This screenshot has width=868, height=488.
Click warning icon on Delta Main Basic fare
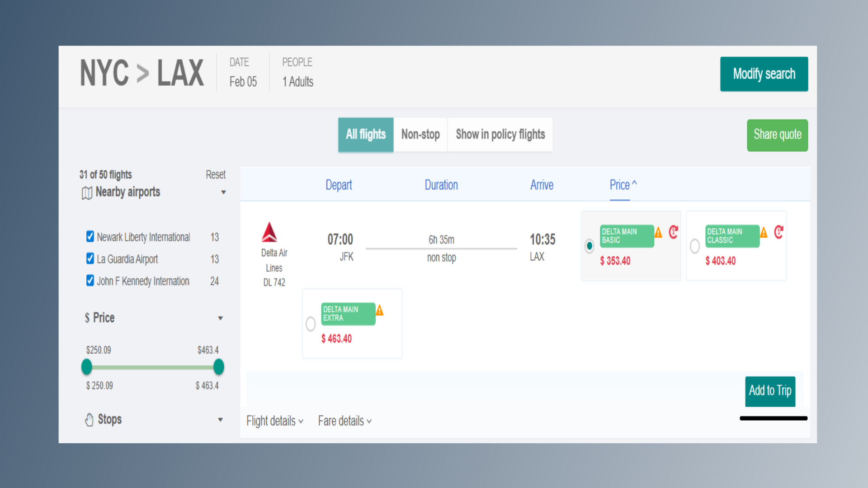pyautogui.click(x=658, y=233)
